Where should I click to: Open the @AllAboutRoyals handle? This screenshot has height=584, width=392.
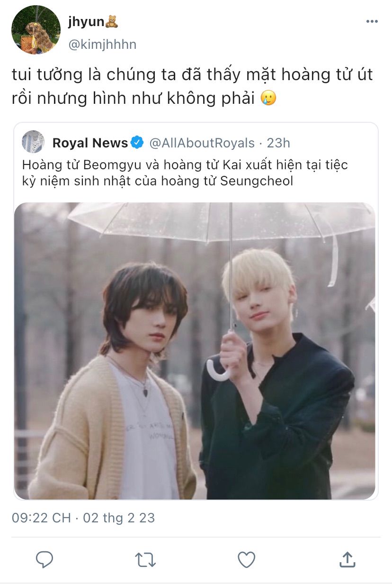click(202, 143)
